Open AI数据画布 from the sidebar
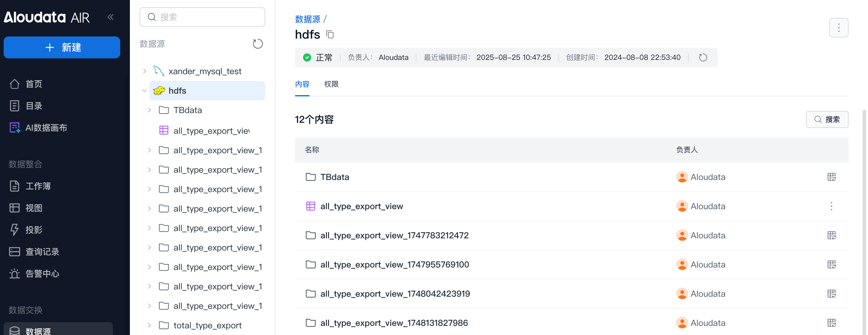Viewport: 868px width, 335px height. point(46,127)
